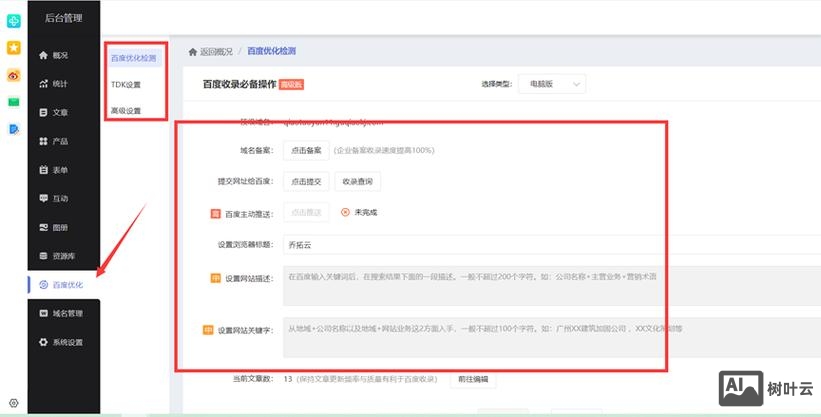Click the 未完成 status icon
This screenshot has width=821, height=417.
coord(345,212)
